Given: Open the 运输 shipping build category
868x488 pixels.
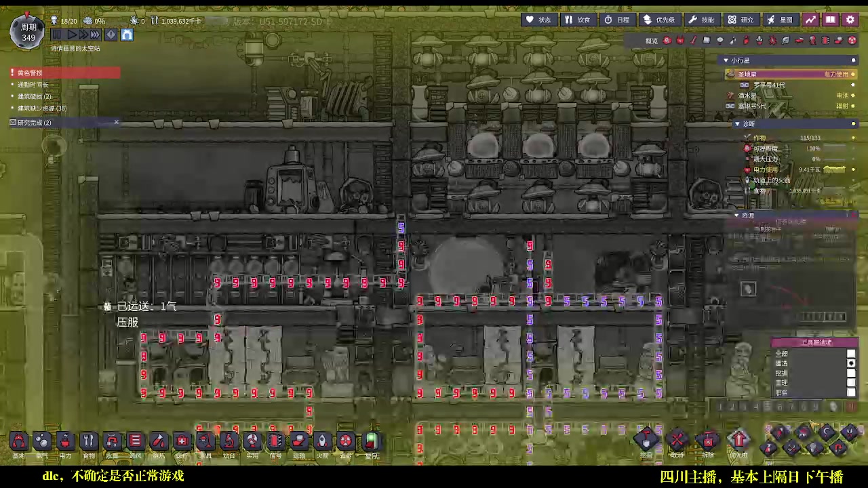Looking at the screenshot, I should tap(298, 441).
